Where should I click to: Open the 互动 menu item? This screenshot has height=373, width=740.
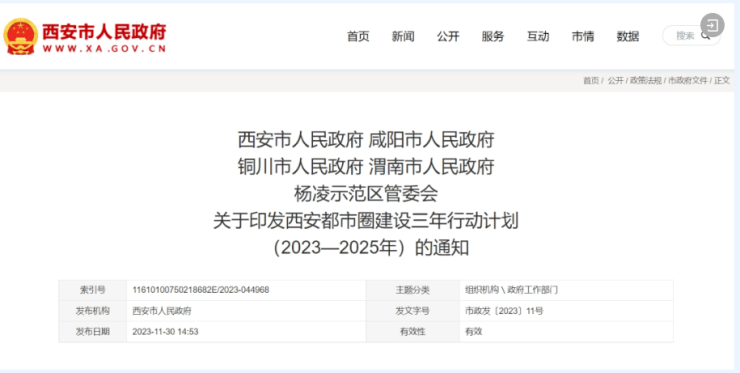click(x=538, y=36)
